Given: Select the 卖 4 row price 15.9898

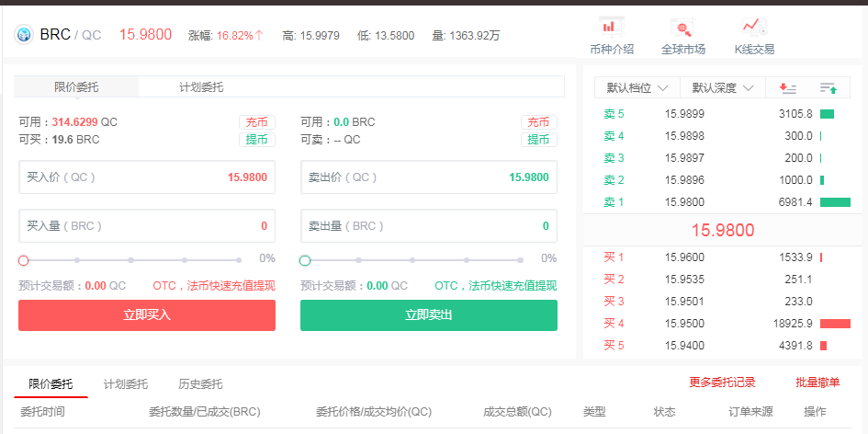Looking at the screenshot, I should [x=685, y=136].
